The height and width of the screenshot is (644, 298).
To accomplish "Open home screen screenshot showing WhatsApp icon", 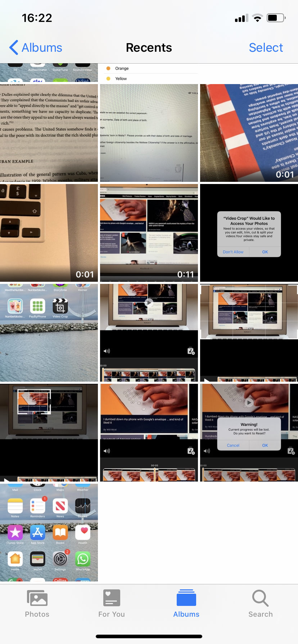I will (49, 533).
